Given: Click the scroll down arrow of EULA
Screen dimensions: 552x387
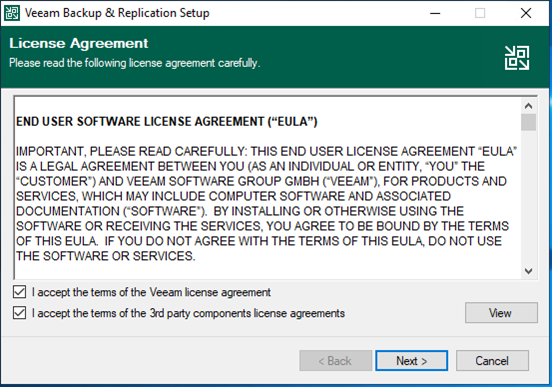Looking at the screenshot, I should pyautogui.click(x=528, y=271).
